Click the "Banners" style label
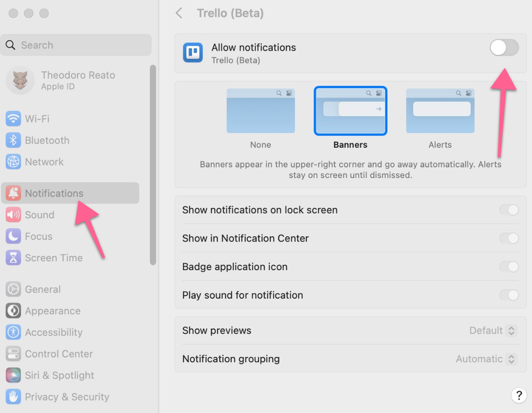This screenshot has width=532, height=413. click(350, 145)
